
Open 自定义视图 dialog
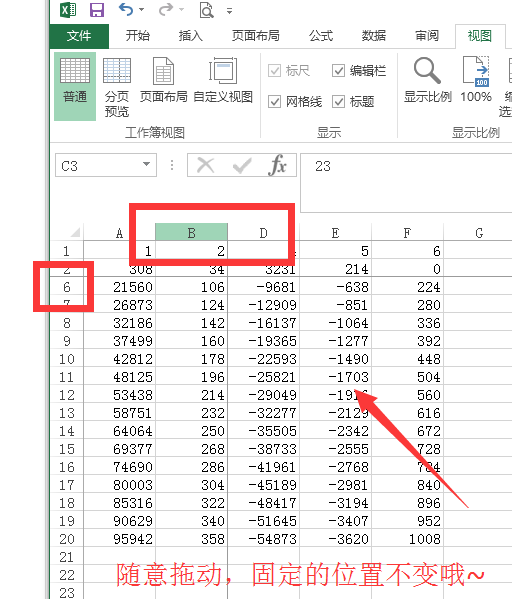pos(223,80)
